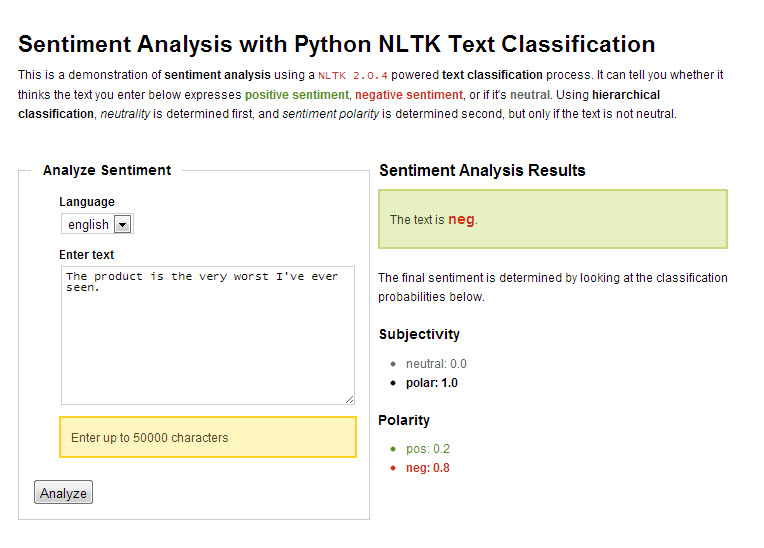Click the 'Sentiment Analysis Results' heading
764x548 pixels.
coord(482,170)
